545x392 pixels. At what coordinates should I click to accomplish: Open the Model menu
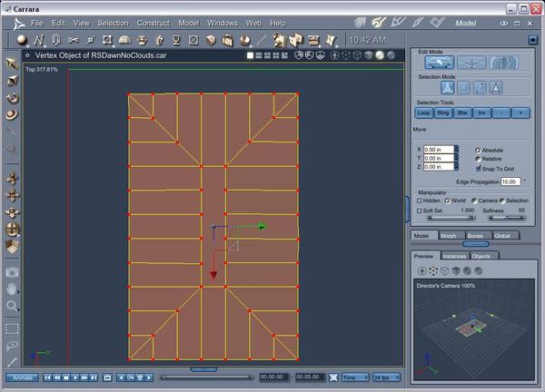click(188, 24)
